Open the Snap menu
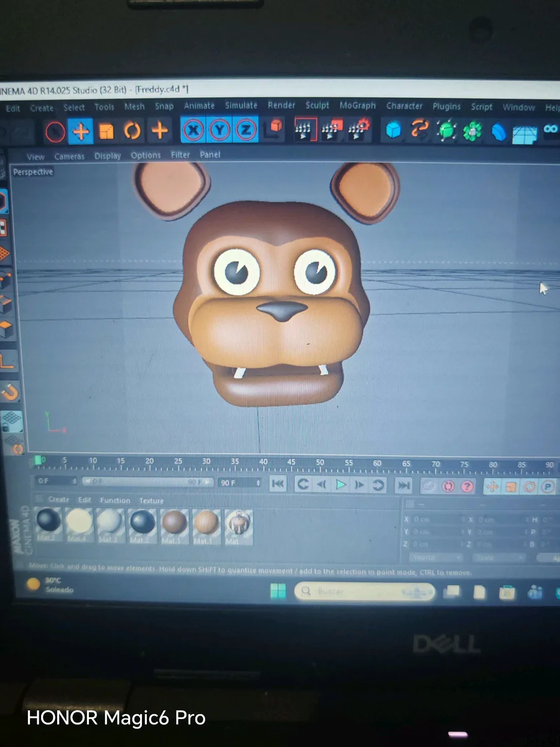560x747 pixels. (164, 106)
